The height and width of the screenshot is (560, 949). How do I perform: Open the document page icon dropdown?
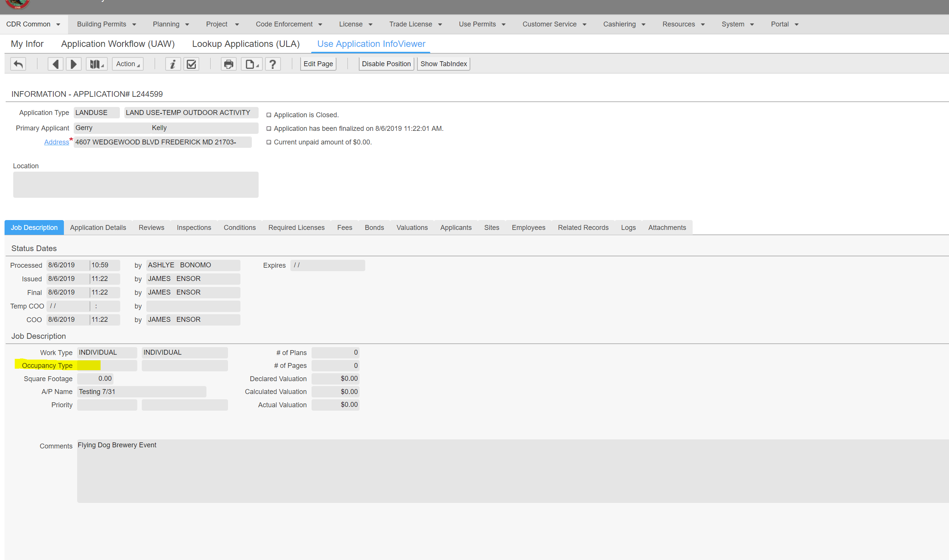click(251, 64)
